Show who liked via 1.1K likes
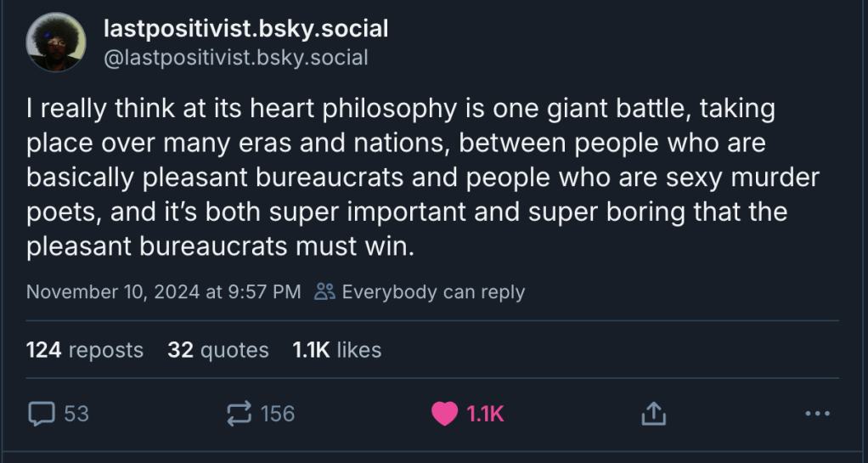 (337, 350)
